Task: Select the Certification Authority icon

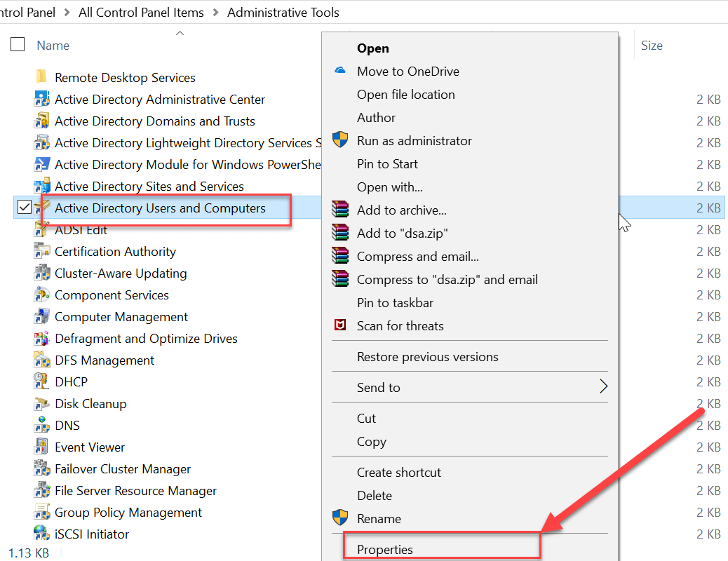Action: click(41, 251)
